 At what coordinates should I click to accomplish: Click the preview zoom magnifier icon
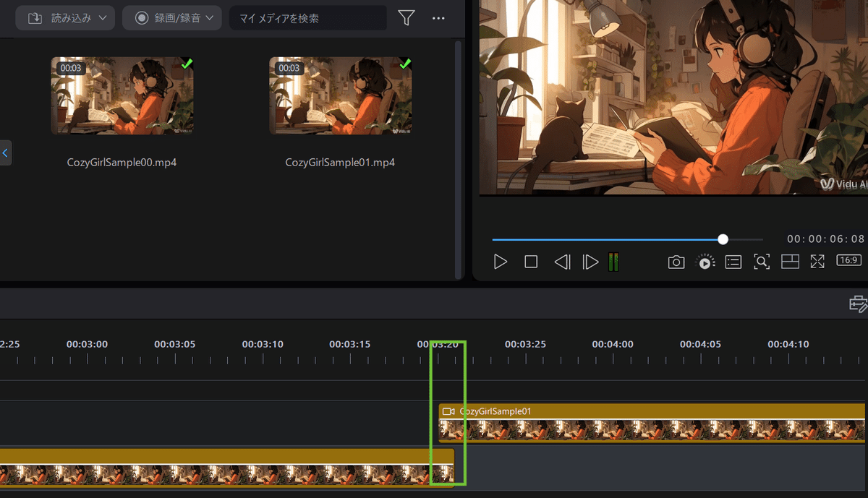(x=762, y=262)
